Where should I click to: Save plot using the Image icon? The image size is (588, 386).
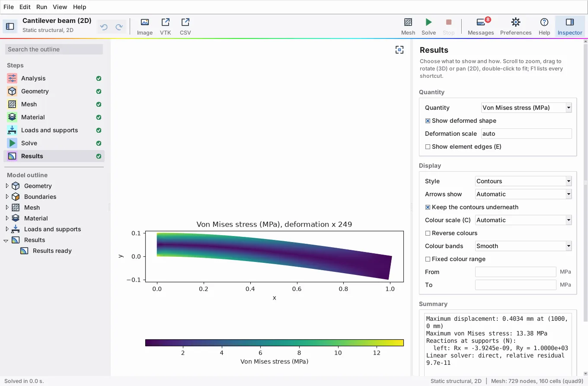click(145, 22)
